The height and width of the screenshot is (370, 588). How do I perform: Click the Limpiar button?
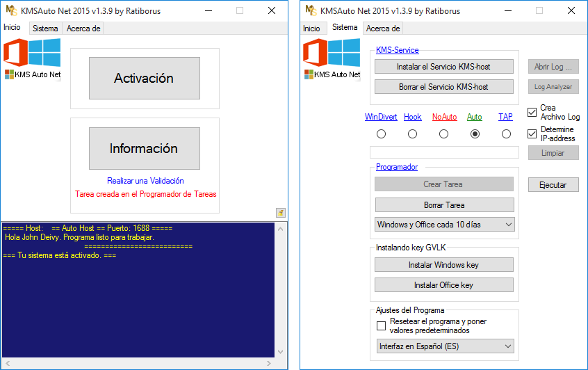pyautogui.click(x=553, y=153)
